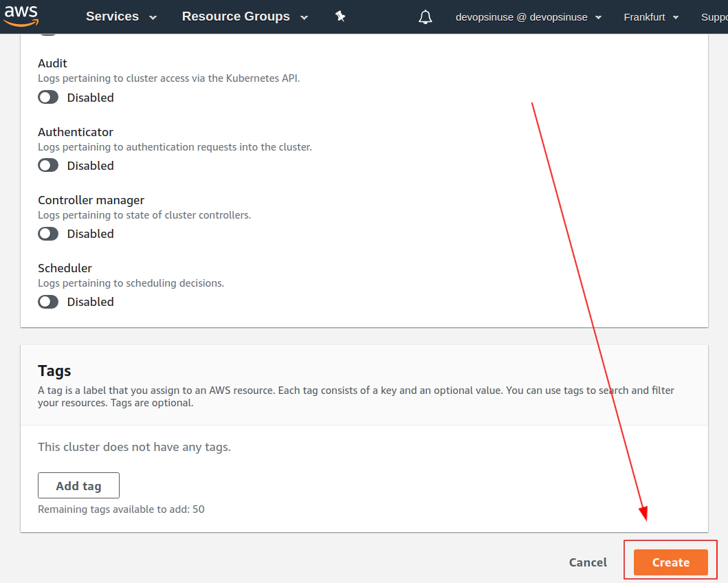The height and width of the screenshot is (583, 728).
Task: Click the Create button
Action: [670, 562]
